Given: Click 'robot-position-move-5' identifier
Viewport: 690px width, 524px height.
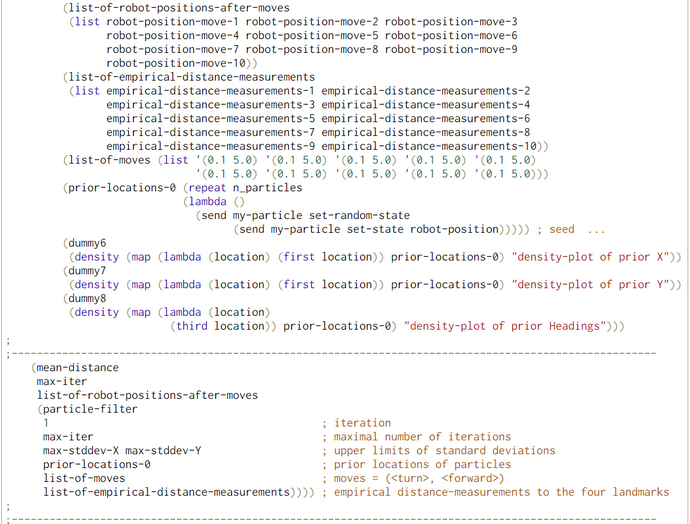Looking at the screenshot, I should [312, 35].
